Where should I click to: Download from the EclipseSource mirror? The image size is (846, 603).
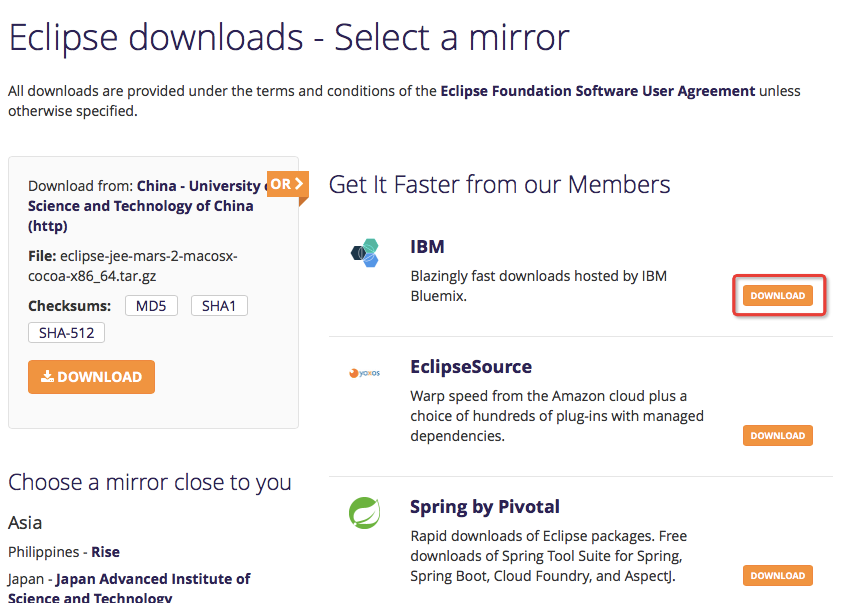coord(777,436)
